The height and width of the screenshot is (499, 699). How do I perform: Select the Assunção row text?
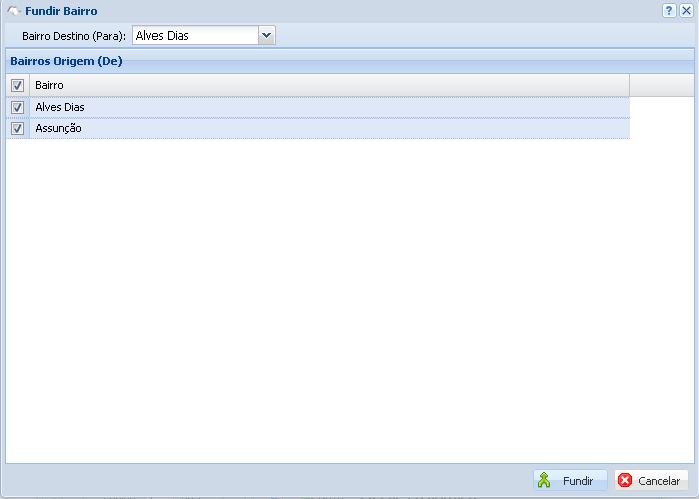[58, 129]
